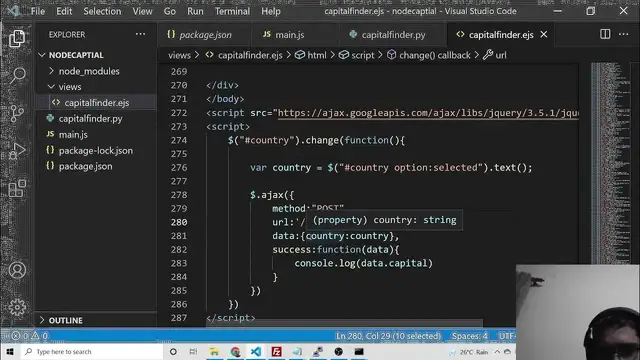Open Extensions view
Viewport: 640px width, 360px height.
click(17, 189)
